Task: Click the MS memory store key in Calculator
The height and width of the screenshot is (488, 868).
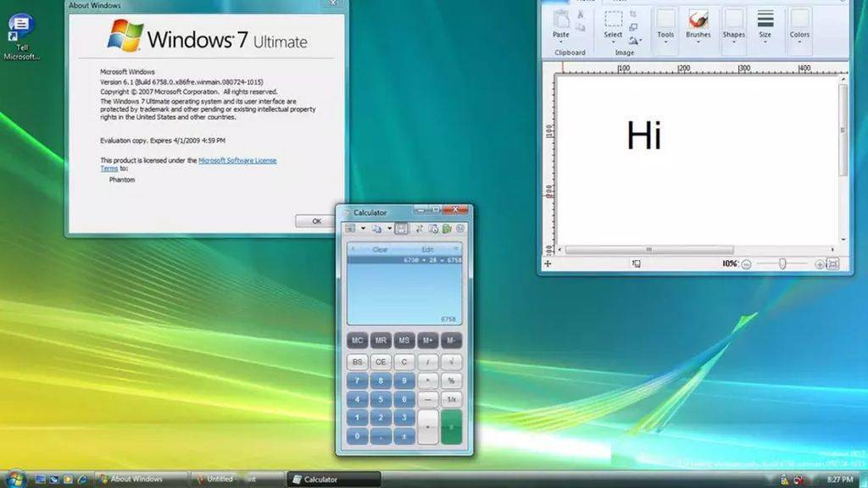Action: (404, 341)
